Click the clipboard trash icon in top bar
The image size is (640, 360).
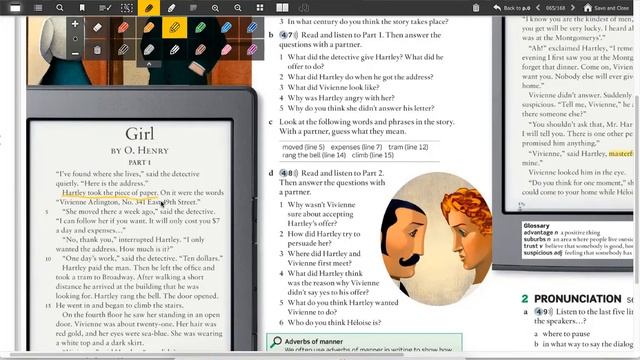tap(476, 8)
